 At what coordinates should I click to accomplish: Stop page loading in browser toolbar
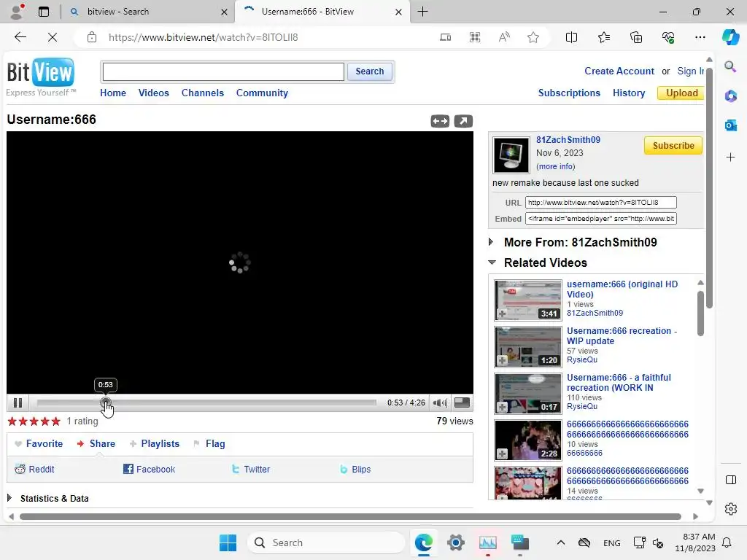53,37
